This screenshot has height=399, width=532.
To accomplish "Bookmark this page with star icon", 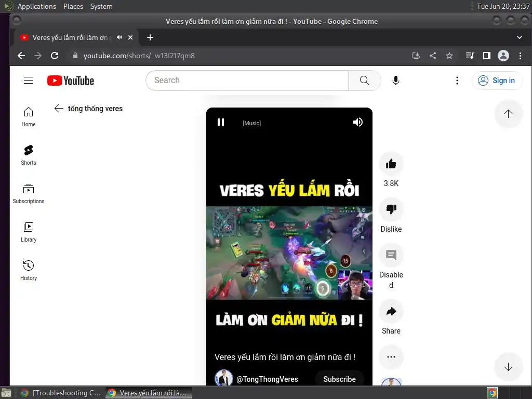I will click(x=449, y=56).
